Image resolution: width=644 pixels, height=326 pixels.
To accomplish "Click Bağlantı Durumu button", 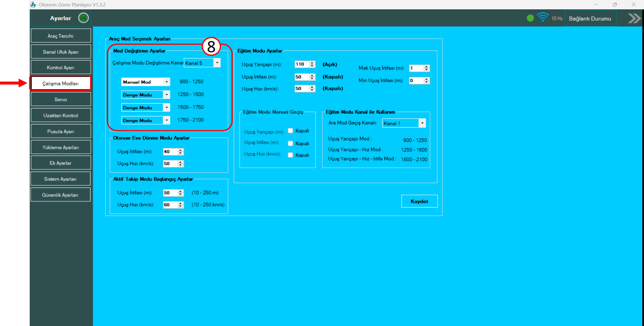I will pyautogui.click(x=590, y=18).
